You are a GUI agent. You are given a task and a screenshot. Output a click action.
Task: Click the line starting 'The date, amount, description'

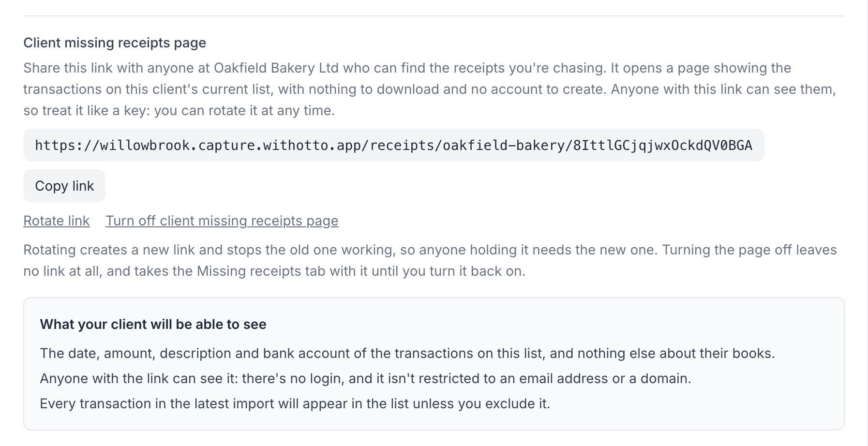pos(407,353)
